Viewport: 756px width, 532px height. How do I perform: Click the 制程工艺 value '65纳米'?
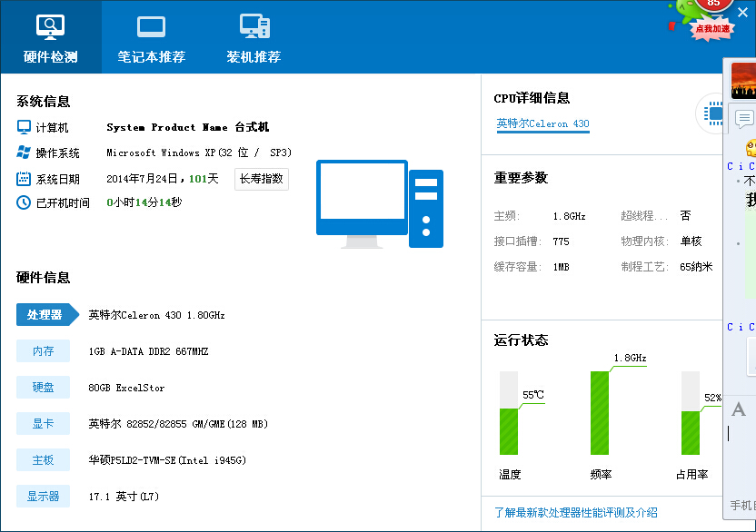(696, 267)
